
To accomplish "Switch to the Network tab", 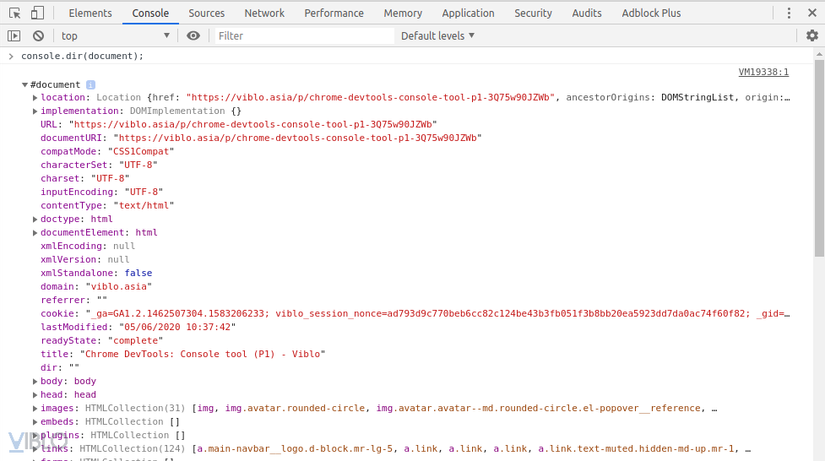I will tap(264, 13).
